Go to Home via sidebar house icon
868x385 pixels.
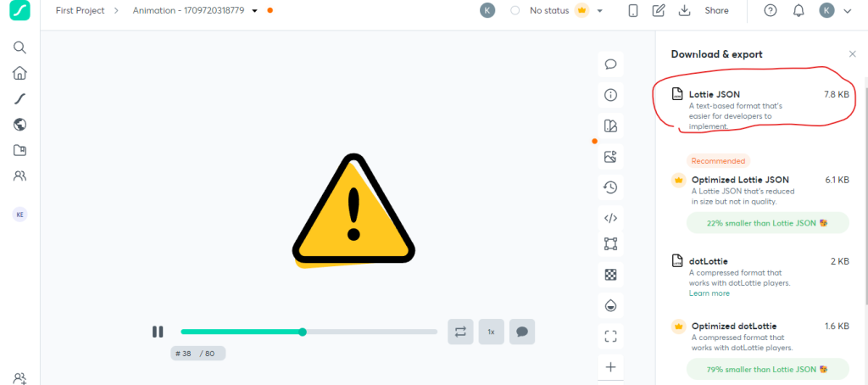(x=19, y=73)
